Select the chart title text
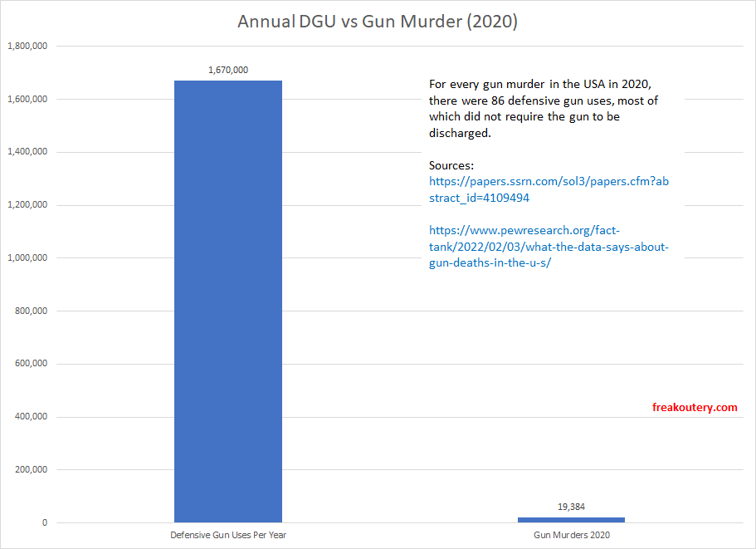The width and height of the screenshot is (756, 549). (378, 21)
